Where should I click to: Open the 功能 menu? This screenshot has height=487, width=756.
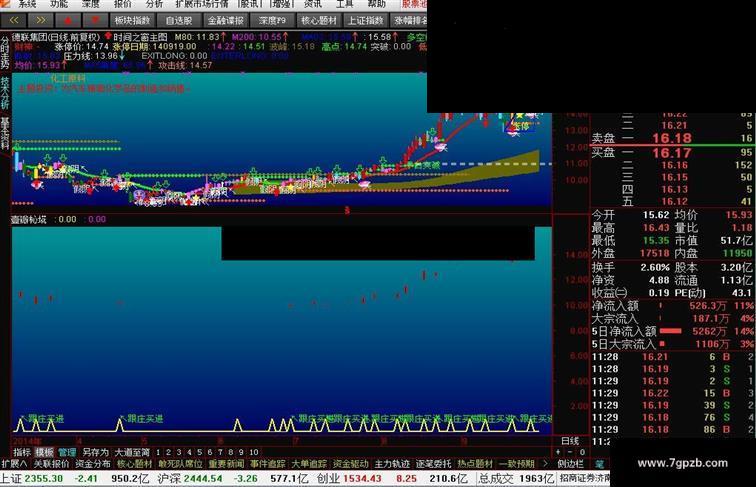59,4
